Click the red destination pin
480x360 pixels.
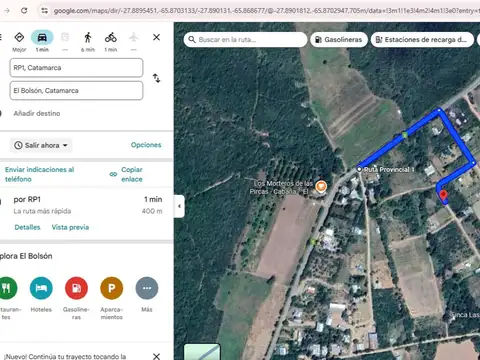(443, 196)
